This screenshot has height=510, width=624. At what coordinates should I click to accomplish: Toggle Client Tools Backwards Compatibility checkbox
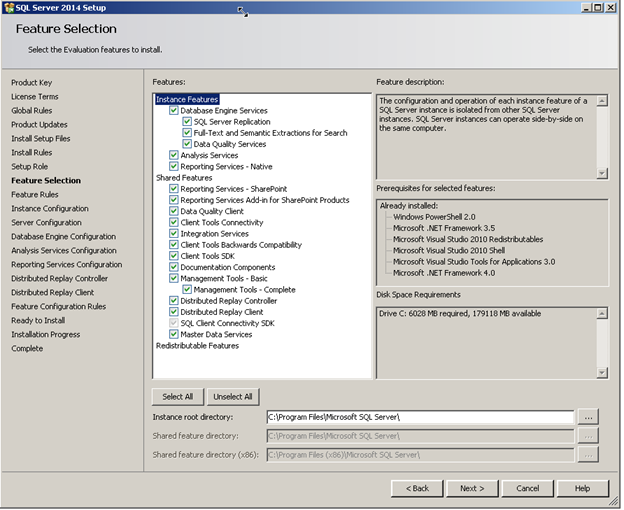[174, 244]
